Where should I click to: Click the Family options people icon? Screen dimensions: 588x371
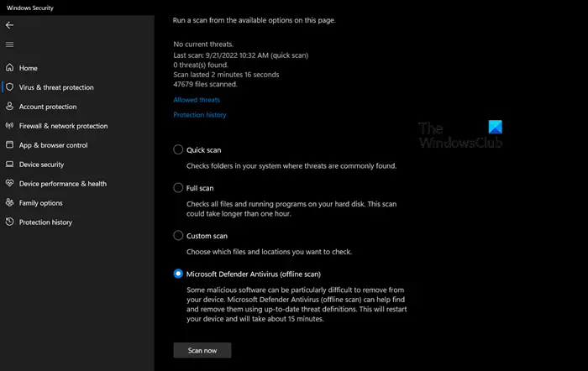[x=10, y=202]
